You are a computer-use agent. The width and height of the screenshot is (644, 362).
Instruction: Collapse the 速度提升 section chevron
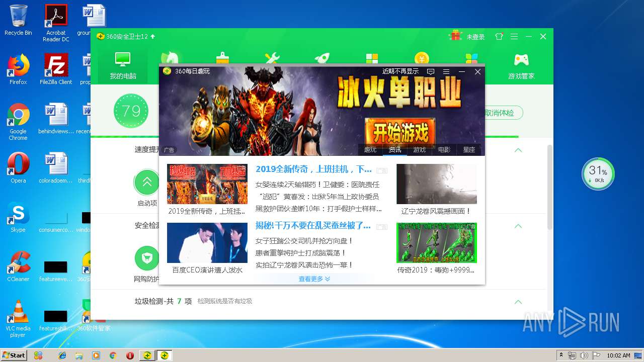(x=518, y=150)
